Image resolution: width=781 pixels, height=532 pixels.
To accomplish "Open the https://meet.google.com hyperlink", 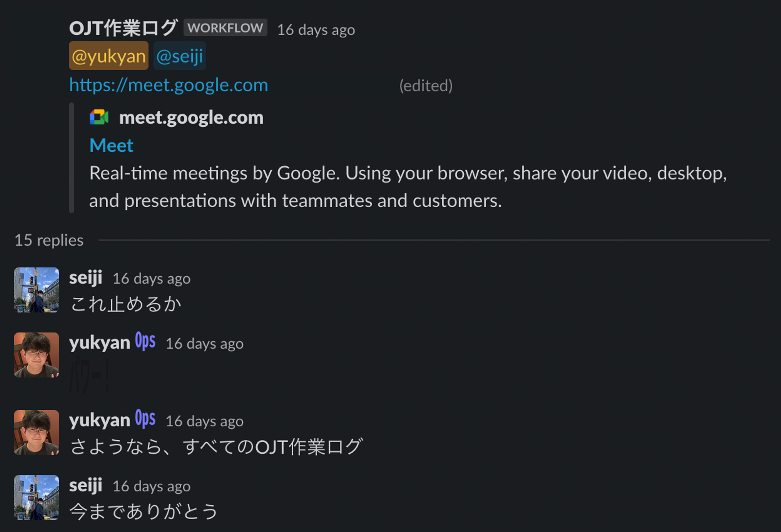I will tap(168, 85).
